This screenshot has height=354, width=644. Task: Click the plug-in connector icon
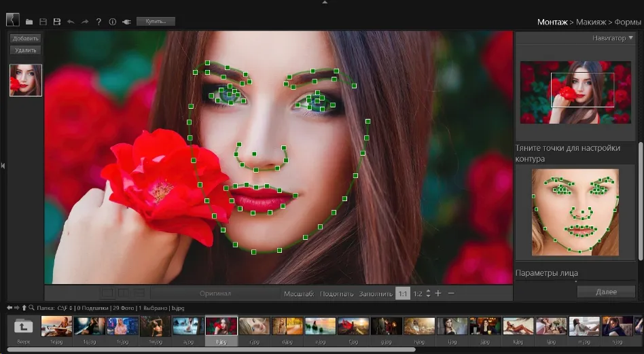tap(126, 22)
